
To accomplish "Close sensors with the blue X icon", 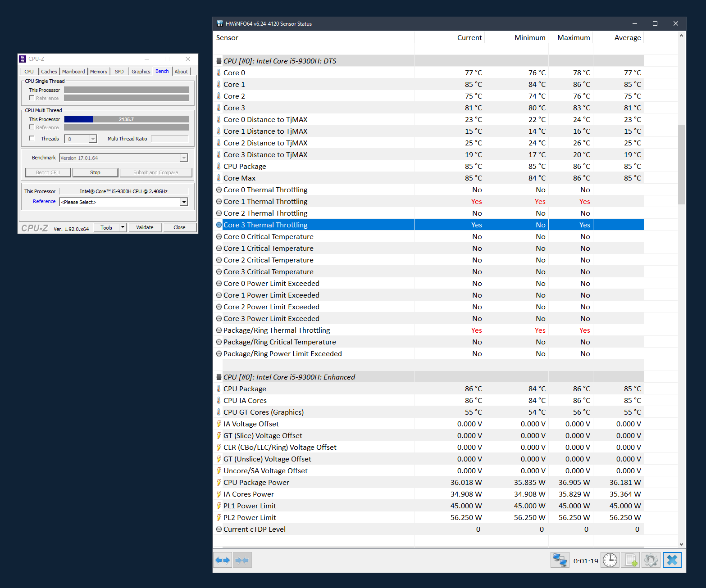I will [x=672, y=560].
